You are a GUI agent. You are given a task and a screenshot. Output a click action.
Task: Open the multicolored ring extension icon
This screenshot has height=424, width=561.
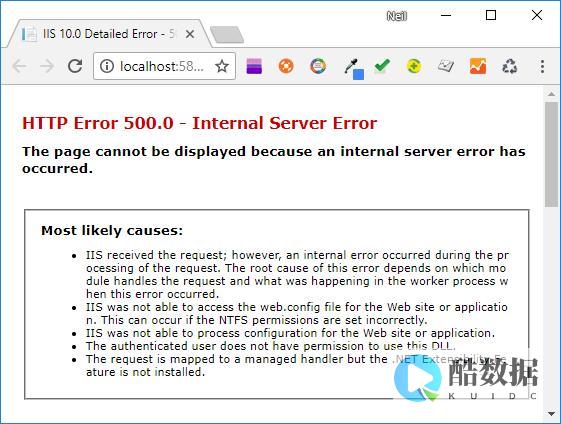point(318,66)
